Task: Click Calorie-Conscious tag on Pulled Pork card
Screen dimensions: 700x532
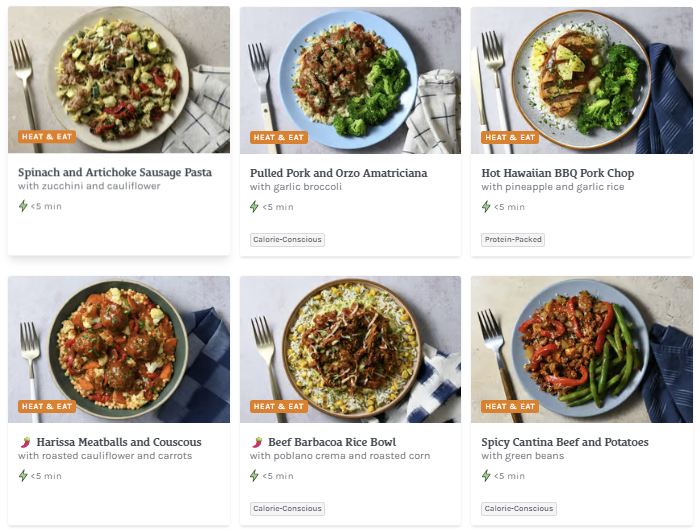Action: pos(287,240)
